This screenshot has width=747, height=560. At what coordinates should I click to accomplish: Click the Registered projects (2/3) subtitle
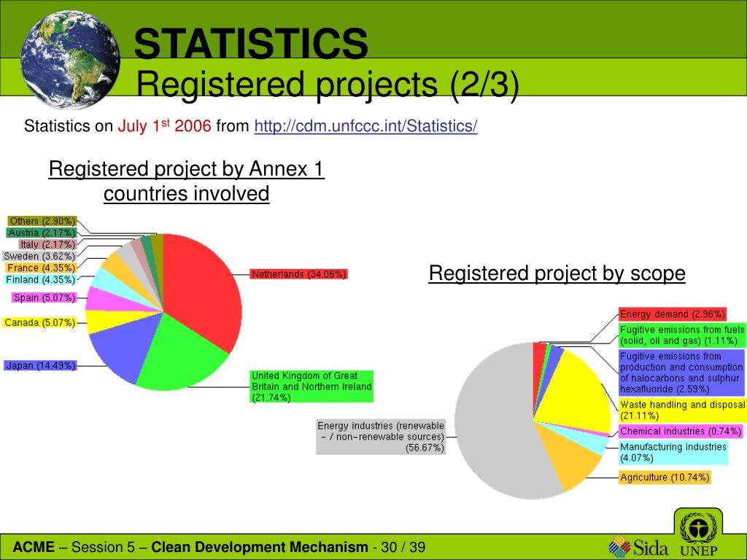pos(328,84)
